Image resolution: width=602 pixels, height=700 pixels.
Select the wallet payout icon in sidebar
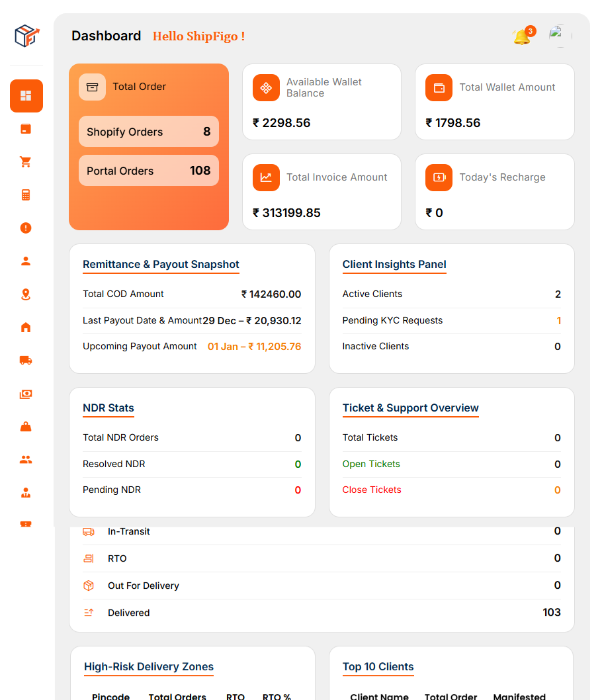pos(26,394)
